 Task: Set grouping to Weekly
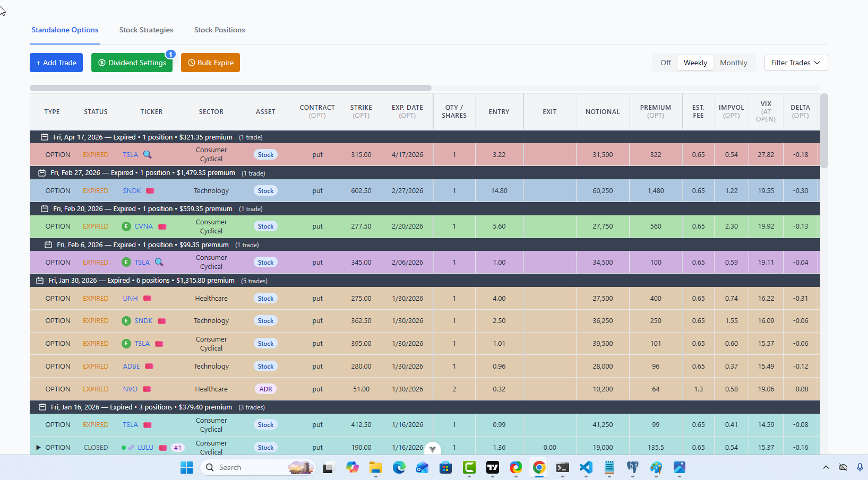(x=695, y=63)
